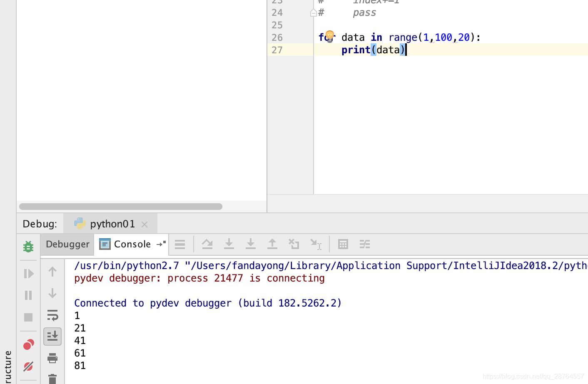
Task: Stop the debugger
Action: click(x=28, y=317)
